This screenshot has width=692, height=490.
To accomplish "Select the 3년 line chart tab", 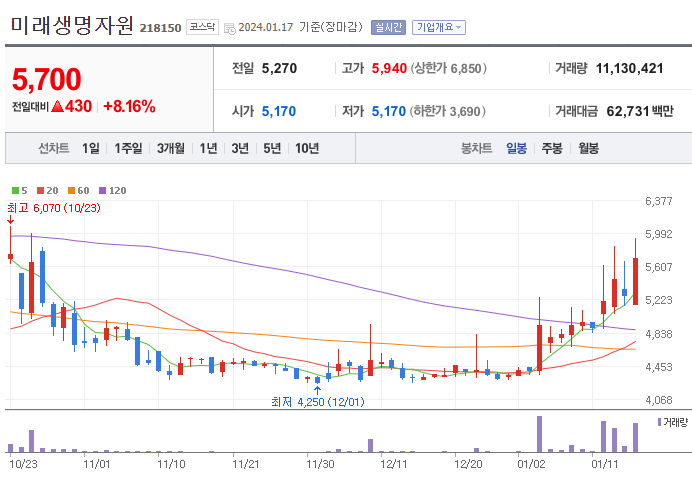I will coord(240,148).
